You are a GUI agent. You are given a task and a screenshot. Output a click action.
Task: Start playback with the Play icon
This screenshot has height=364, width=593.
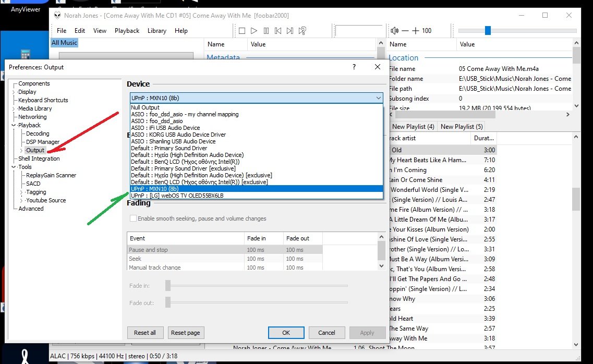coord(254,30)
